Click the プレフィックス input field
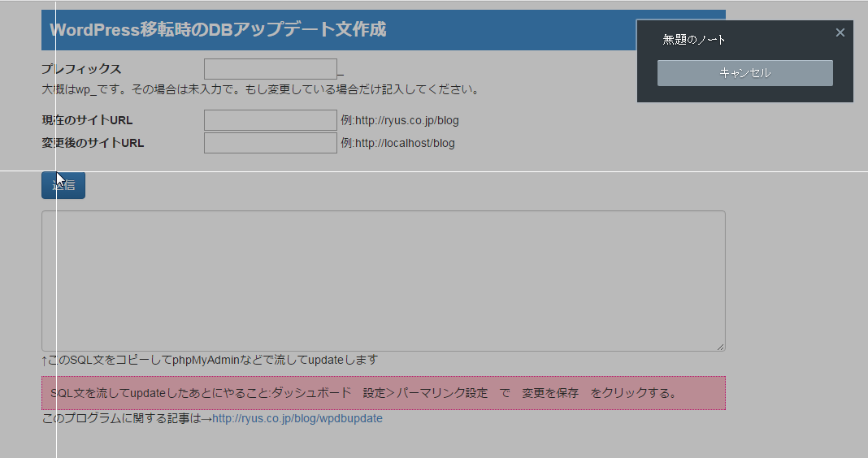The image size is (868, 458). 270,69
